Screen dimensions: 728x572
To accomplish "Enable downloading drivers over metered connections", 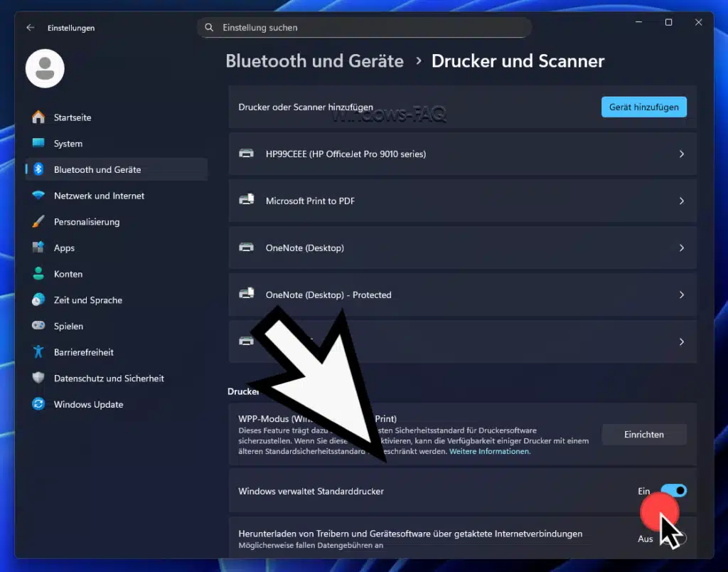I will [677, 539].
